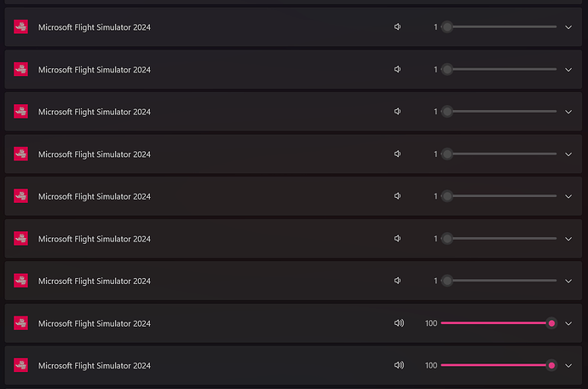This screenshot has height=389, width=588.
Task: Mute the first Microsoft Flight Simulator 2024 entry
Action: 397,26
